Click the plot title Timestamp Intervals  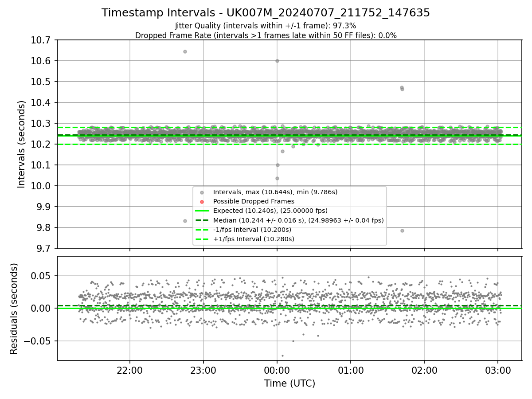[266, 13]
